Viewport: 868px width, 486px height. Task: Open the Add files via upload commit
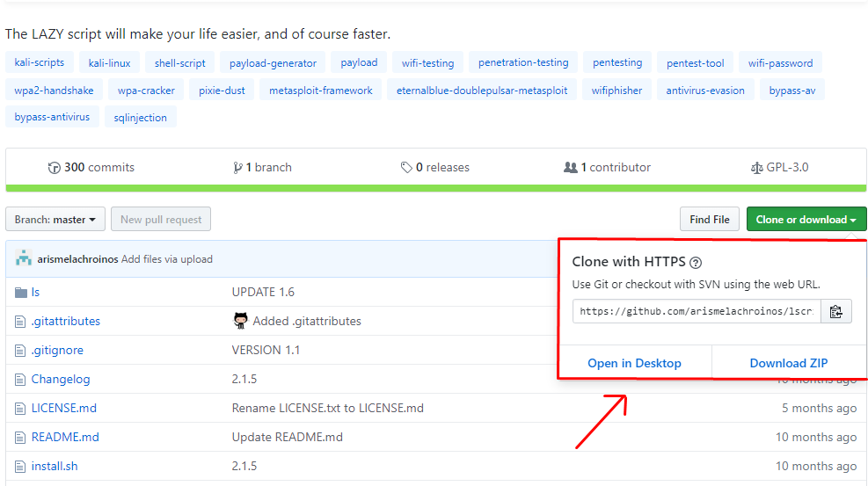tap(166, 259)
